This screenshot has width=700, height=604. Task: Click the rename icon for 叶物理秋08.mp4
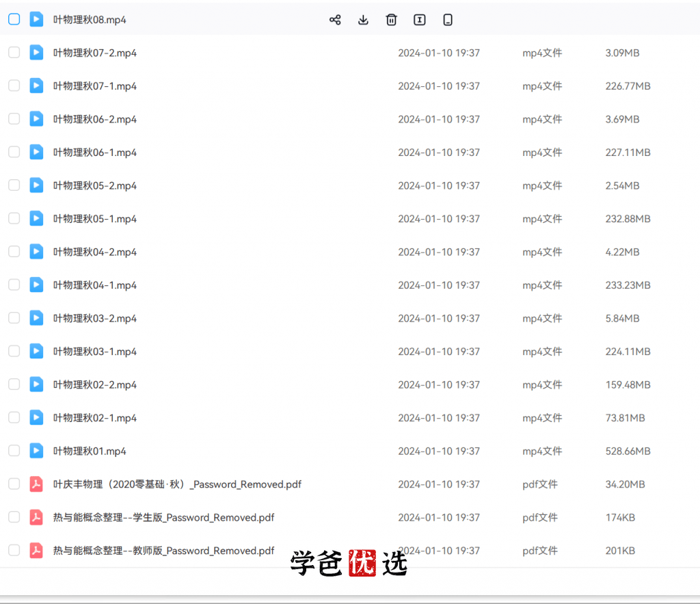[x=419, y=20]
